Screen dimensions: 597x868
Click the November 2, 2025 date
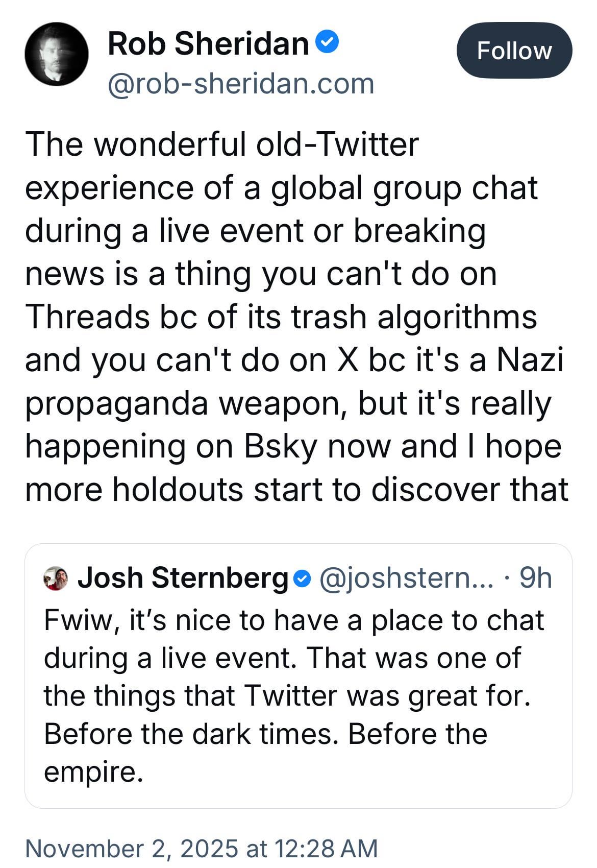click(x=132, y=848)
